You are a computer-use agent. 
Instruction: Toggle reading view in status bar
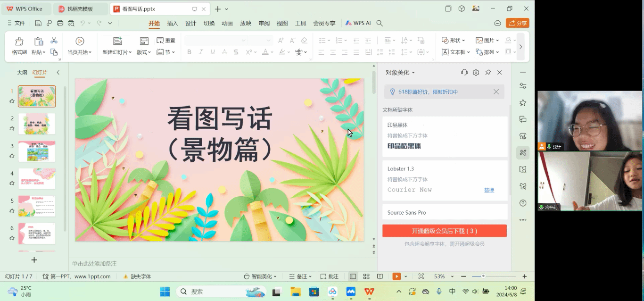point(380,276)
